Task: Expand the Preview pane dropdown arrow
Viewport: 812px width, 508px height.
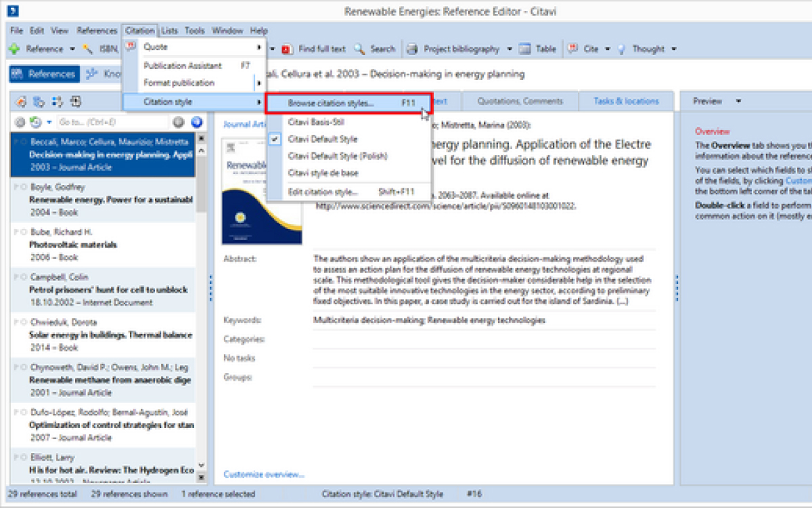Action: (738, 102)
